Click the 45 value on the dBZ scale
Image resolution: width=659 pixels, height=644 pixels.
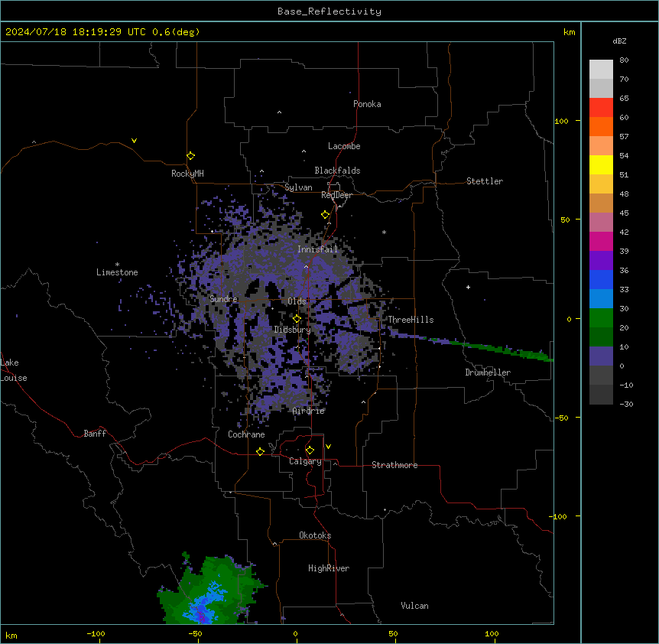click(624, 213)
